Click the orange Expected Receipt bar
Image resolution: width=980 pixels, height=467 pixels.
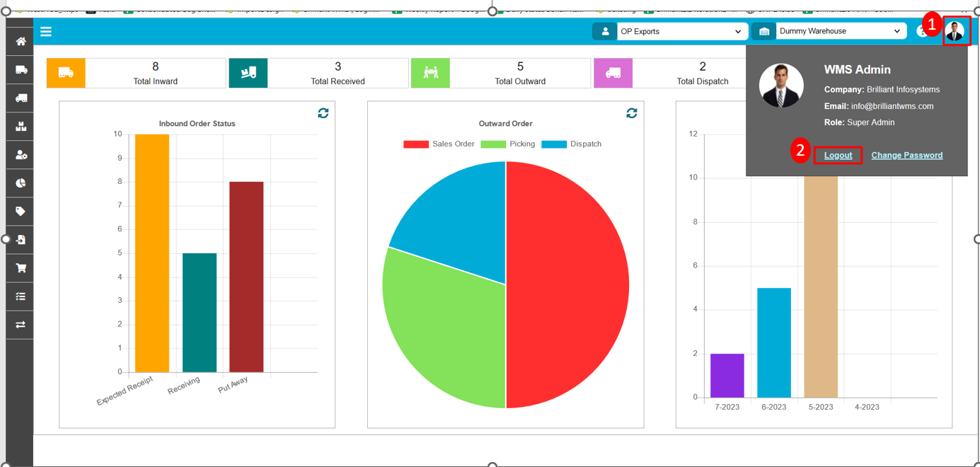pyautogui.click(x=152, y=253)
